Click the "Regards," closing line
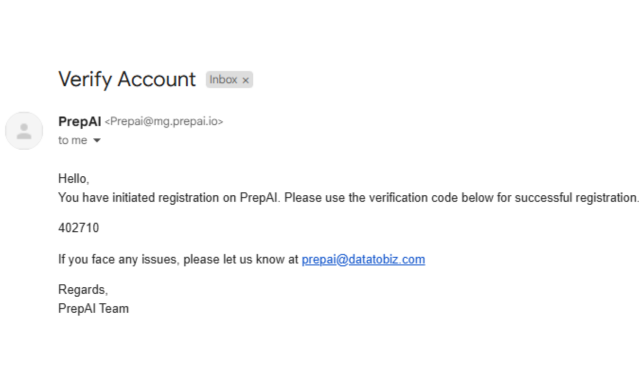This screenshot has height=385, width=640. (x=83, y=289)
